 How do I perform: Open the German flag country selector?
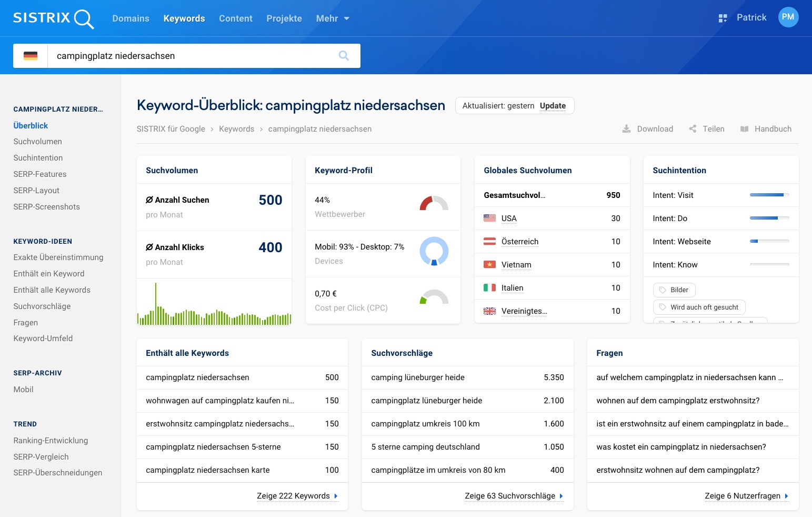click(x=31, y=56)
